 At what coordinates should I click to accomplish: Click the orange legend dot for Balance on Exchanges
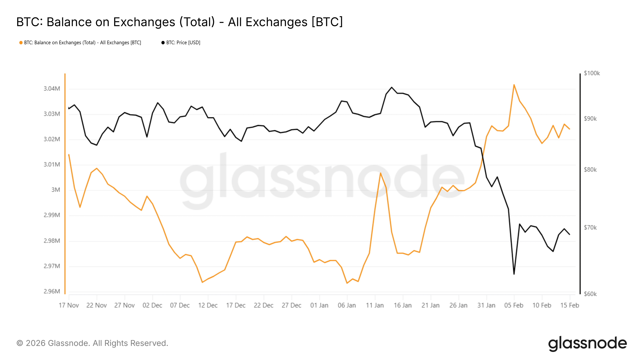[x=21, y=43]
